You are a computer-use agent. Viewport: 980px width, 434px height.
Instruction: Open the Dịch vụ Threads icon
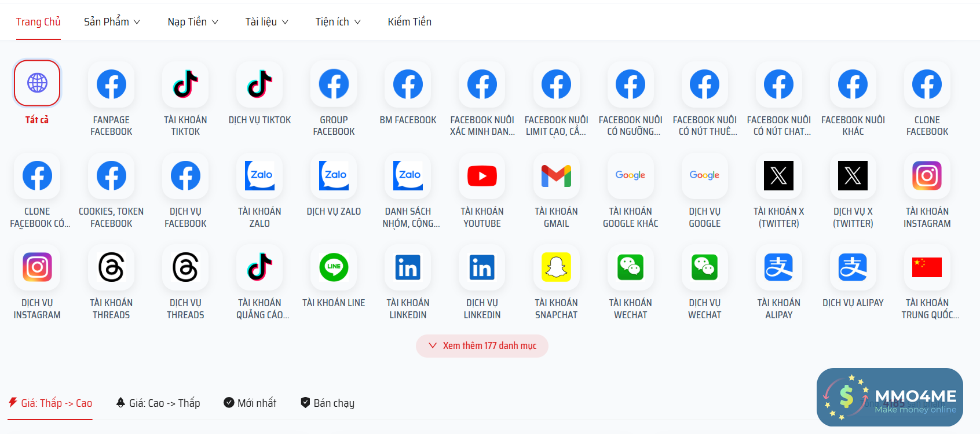pyautogui.click(x=185, y=267)
